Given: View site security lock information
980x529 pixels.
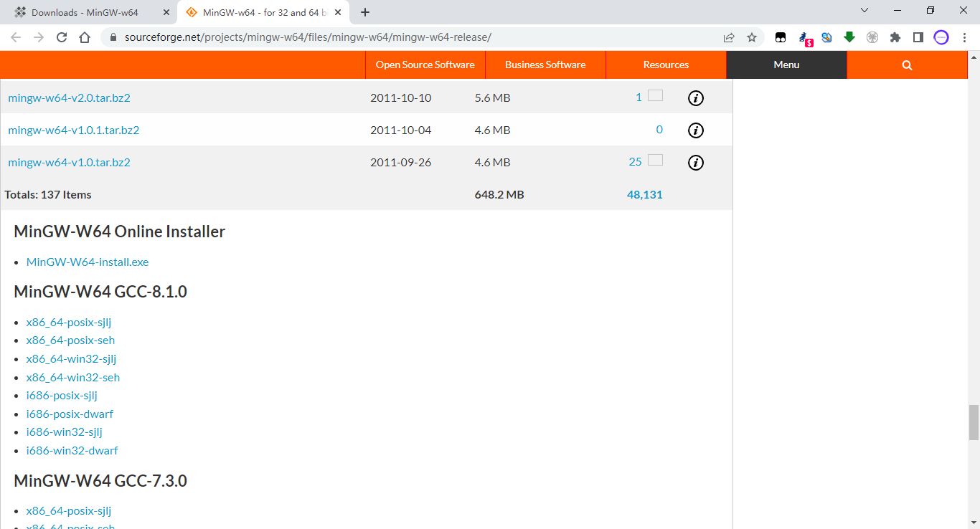Looking at the screenshot, I should click(113, 37).
